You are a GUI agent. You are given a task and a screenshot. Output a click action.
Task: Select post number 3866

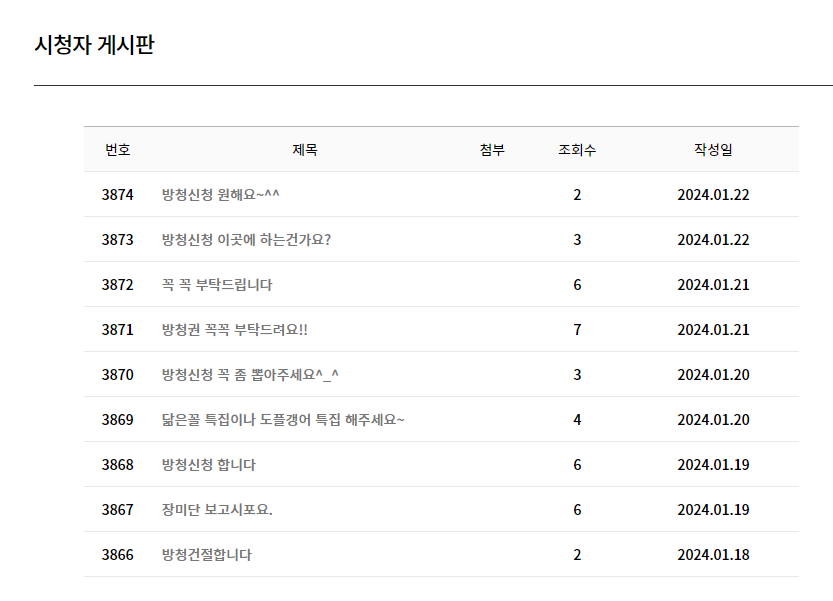[117, 555]
